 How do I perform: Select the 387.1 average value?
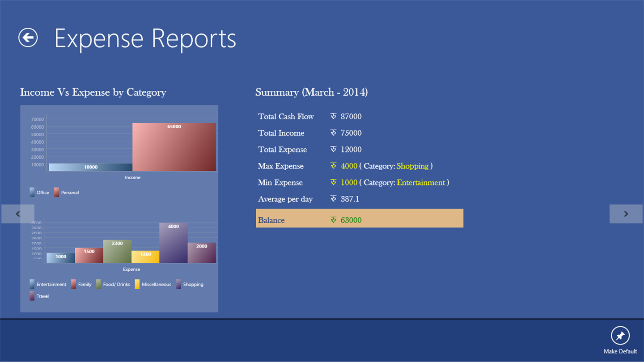pyautogui.click(x=350, y=199)
